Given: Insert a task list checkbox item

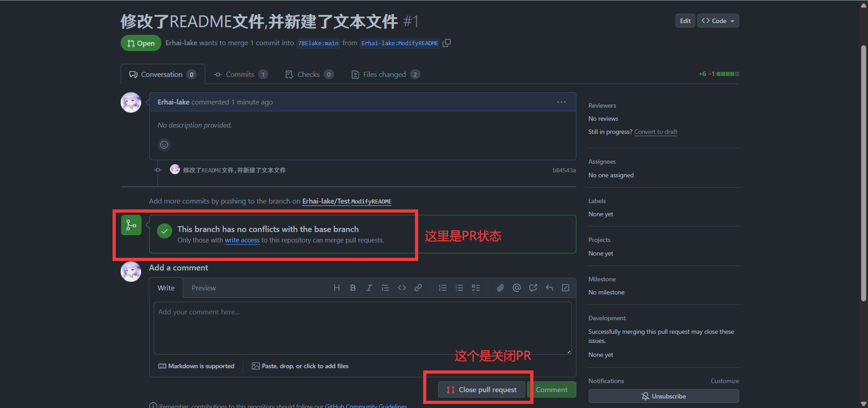Looking at the screenshot, I should pos(476,288).
